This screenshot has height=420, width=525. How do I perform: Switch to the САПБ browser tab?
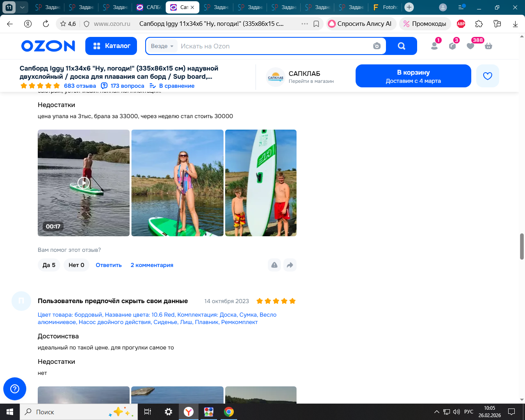149,7
